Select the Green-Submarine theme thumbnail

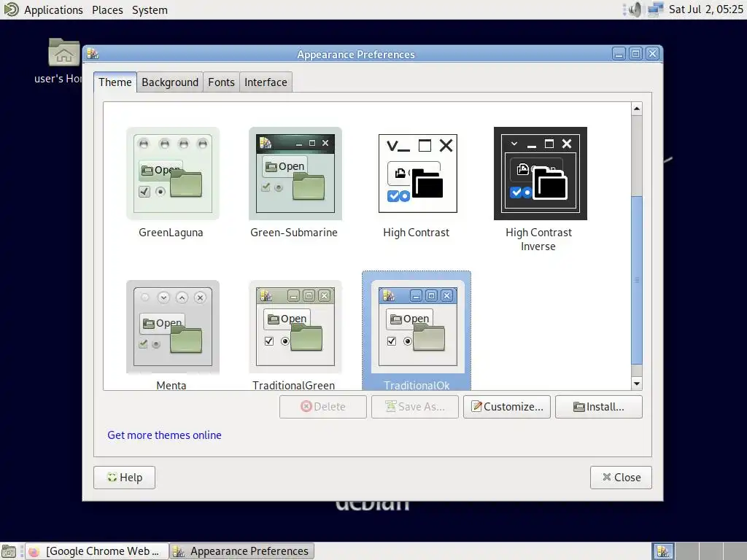tap(295, 174)
